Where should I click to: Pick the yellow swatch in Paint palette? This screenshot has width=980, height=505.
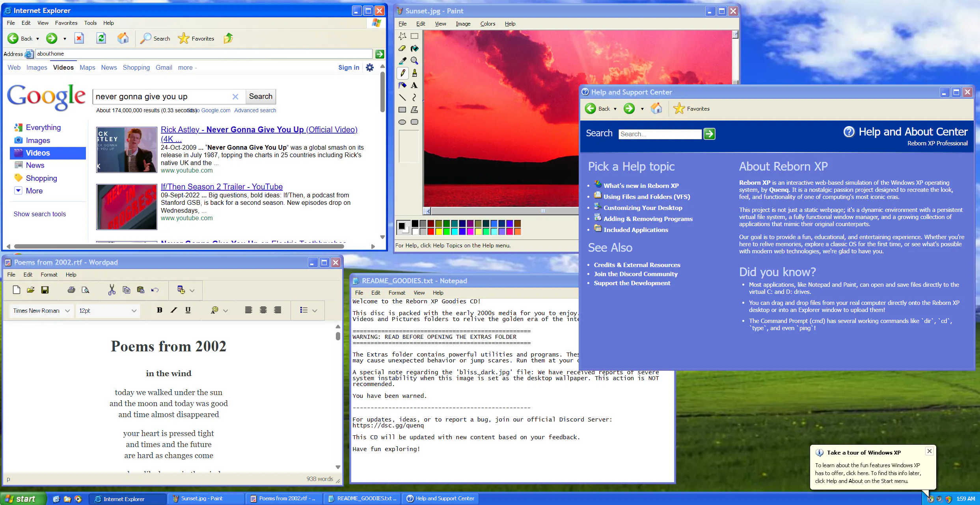(439, 231)
